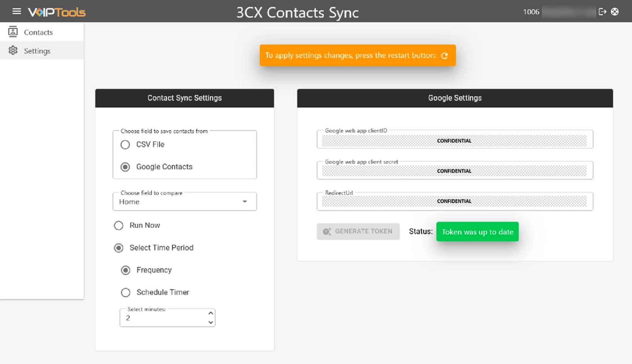The width and height of the screenshot is (632, 364).
Task: Select the Frequency radio option
Action: [125, 270]
